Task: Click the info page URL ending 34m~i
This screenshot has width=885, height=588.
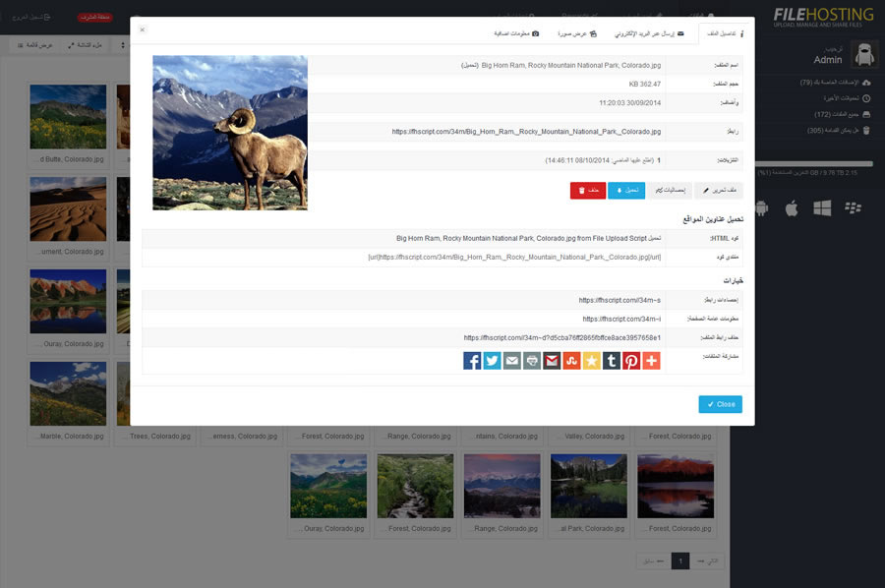Action: [x=621, y=319]
